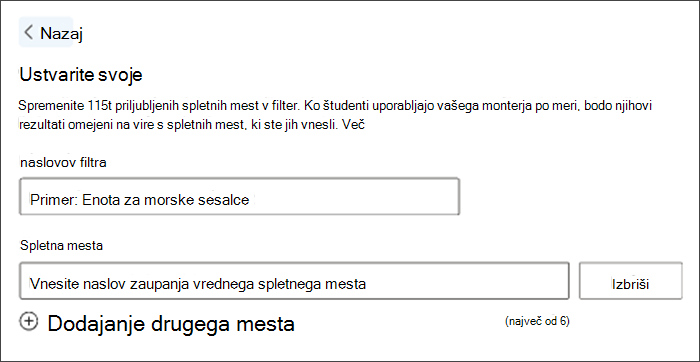The width and height of the screenshot is (700, 362).
Task: Click placeholder Vnesite naslov zaupanja vrednega spletnega mesta
Action: tap(198, 284)
